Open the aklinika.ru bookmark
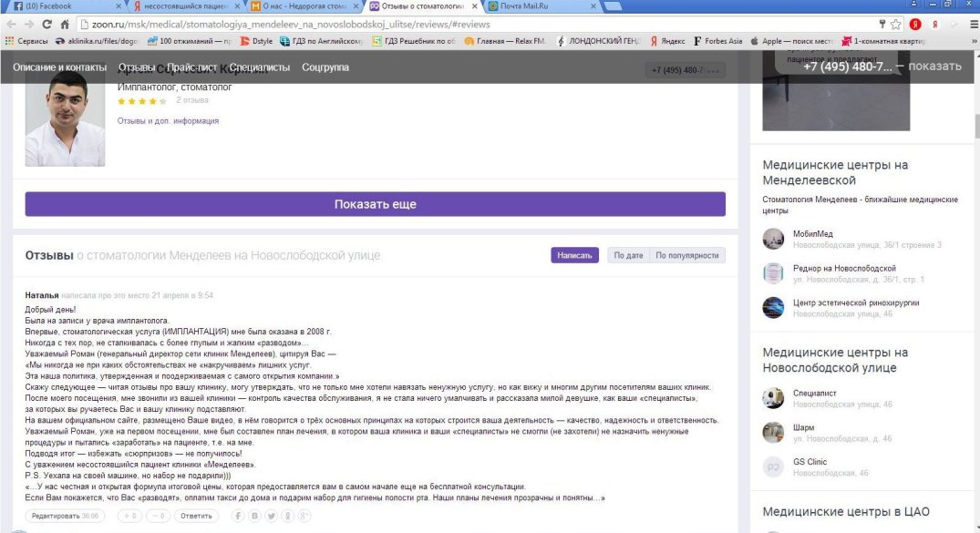 click(x=97, y=41)
